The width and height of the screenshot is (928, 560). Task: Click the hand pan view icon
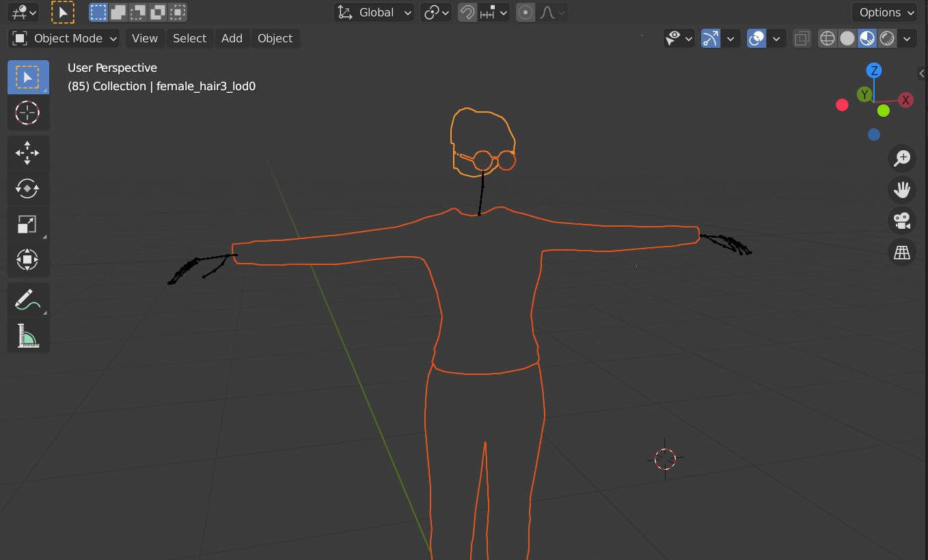[x=902, y=189]
